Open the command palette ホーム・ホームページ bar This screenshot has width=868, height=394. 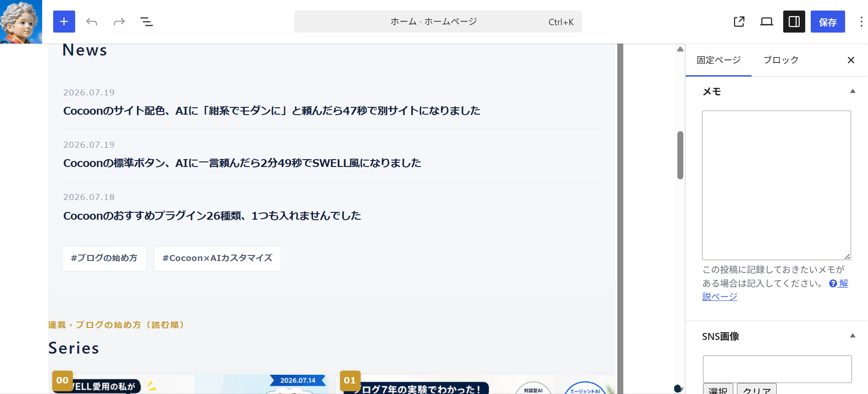[x=438, y=22]
